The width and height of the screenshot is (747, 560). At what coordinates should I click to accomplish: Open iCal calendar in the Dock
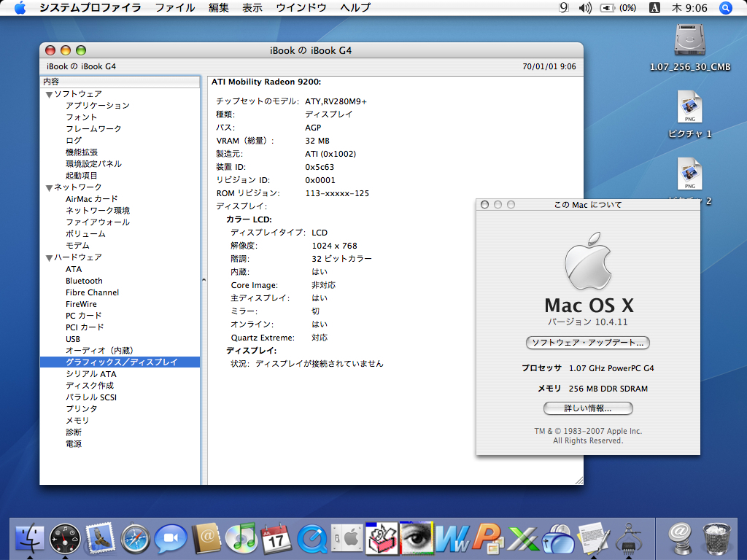point(276,540)
